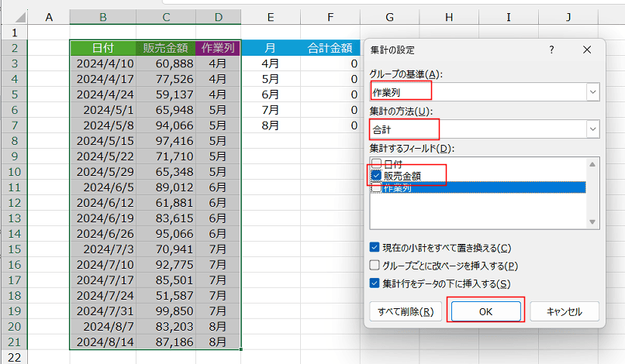Select column C header
The width and height of the screenshot is (625, 364).
pos(166,17)
